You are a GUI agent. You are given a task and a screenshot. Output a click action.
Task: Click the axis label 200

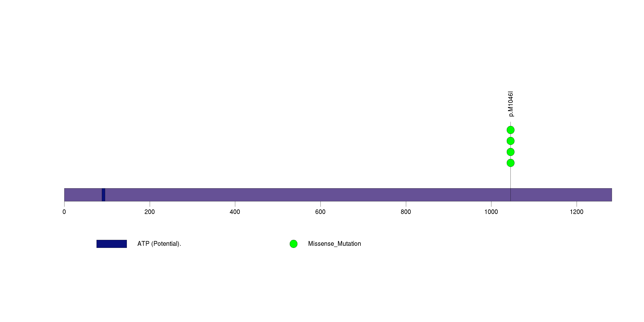click(150, 212)
